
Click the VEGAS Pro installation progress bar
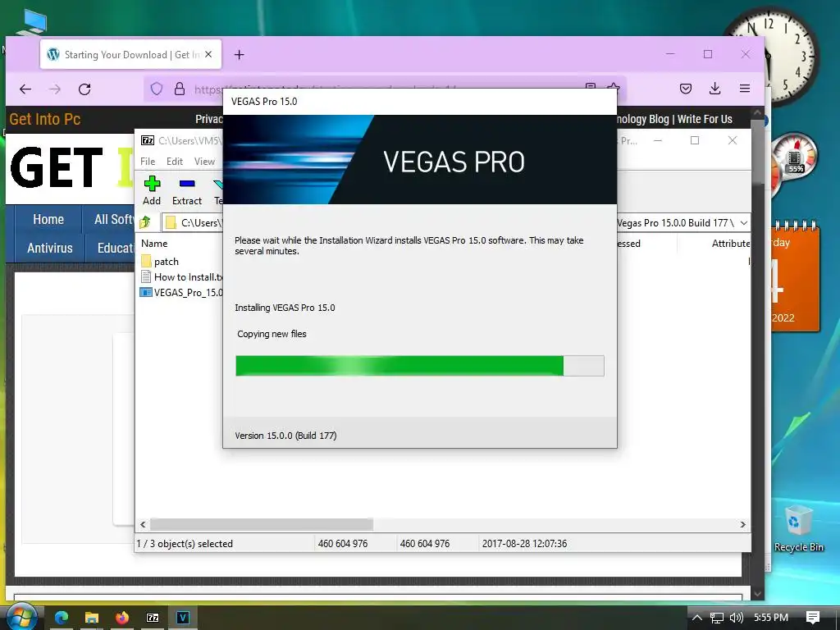click(419, 365)
